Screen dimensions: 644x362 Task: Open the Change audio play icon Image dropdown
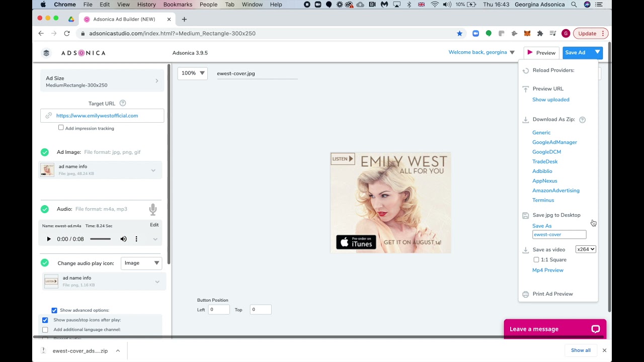coord(141,263)
